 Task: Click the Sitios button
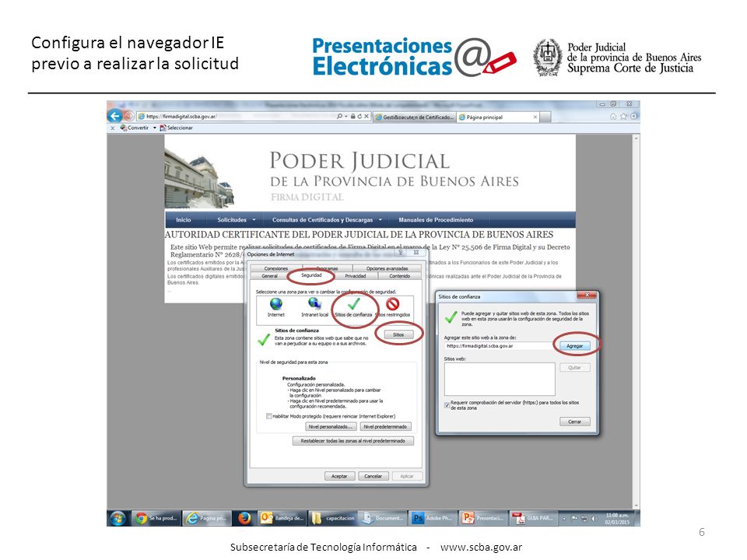point(398,334)
